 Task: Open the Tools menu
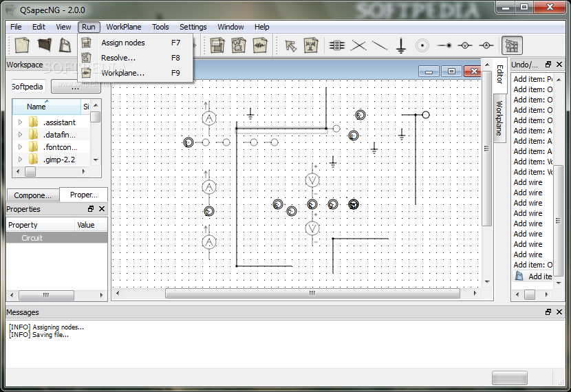click(x=160, y=27)
